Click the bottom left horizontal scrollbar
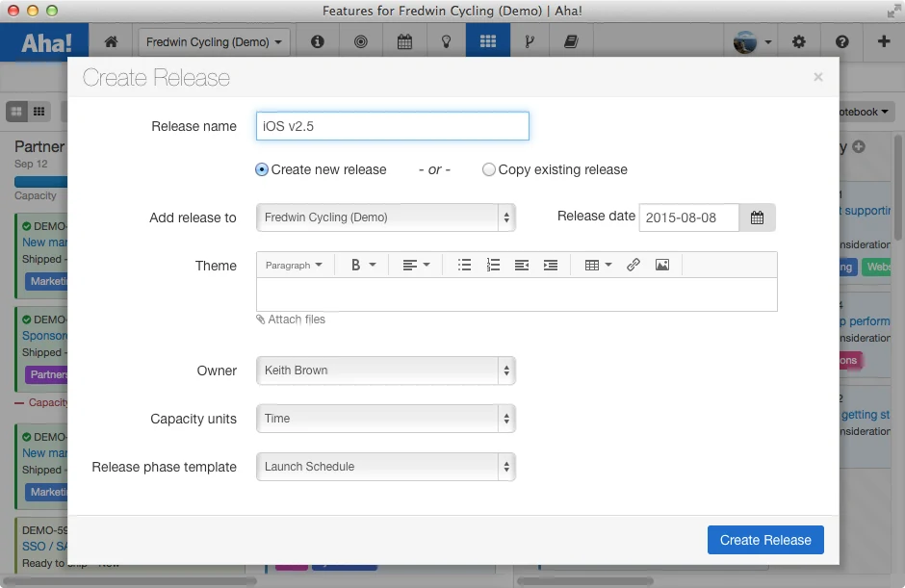The image size is (905, 588). coord(129,581)
